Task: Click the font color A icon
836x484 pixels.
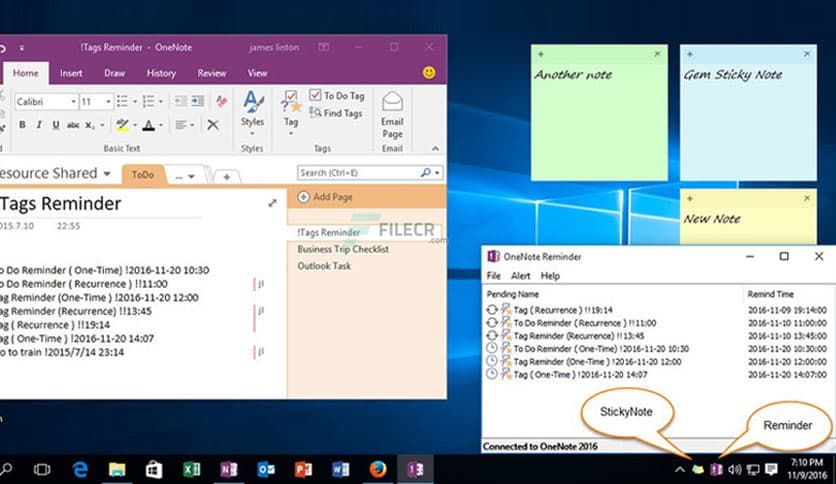Action: click(149, 125)
